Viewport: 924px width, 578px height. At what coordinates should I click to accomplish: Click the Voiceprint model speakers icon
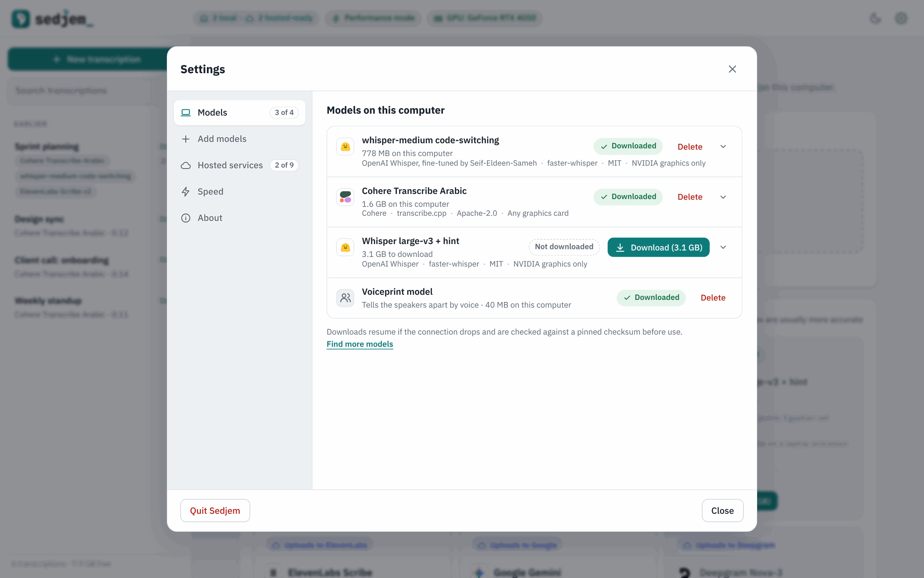[345, 298]
